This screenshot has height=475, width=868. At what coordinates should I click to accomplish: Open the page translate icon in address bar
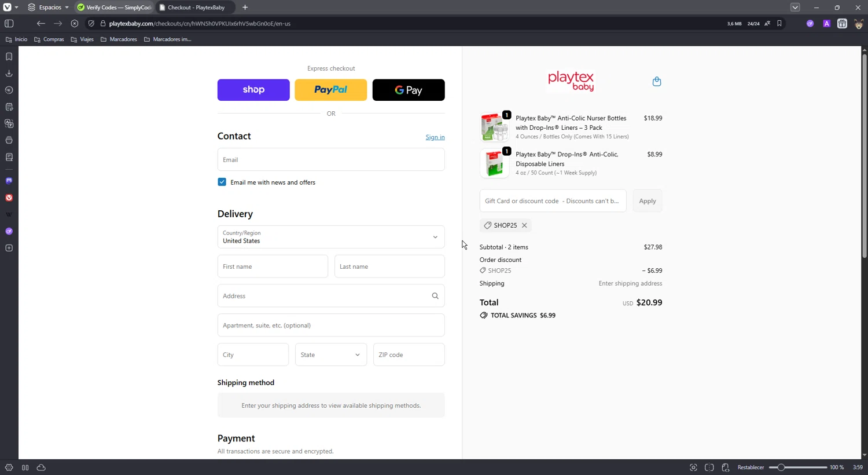coord(767,24)
